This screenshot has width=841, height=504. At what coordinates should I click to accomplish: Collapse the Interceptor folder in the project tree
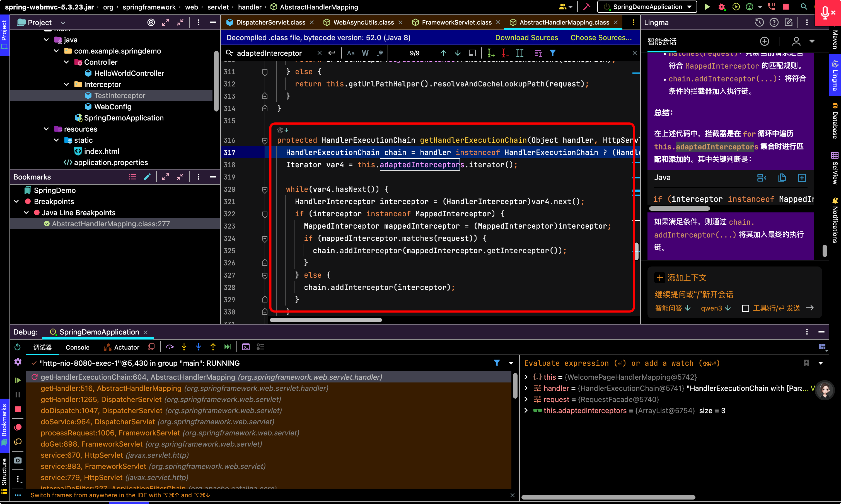[67, 84]
